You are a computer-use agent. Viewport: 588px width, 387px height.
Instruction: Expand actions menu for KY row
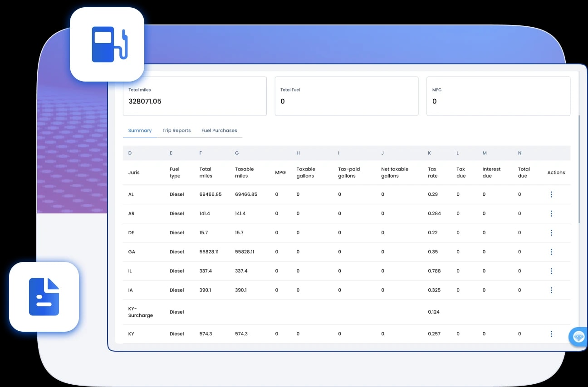tap(551, 334)
